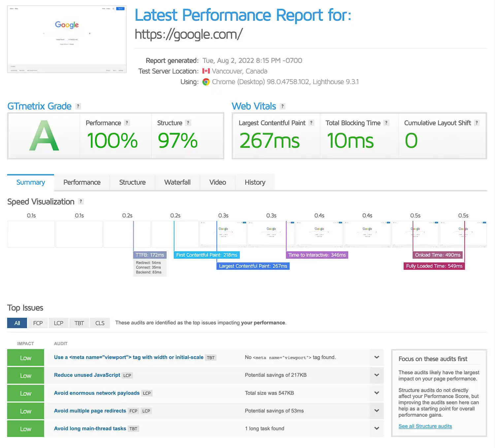The image size is (495, 448).
Task: Open the Video tab
Action: (x=218, y=182)
